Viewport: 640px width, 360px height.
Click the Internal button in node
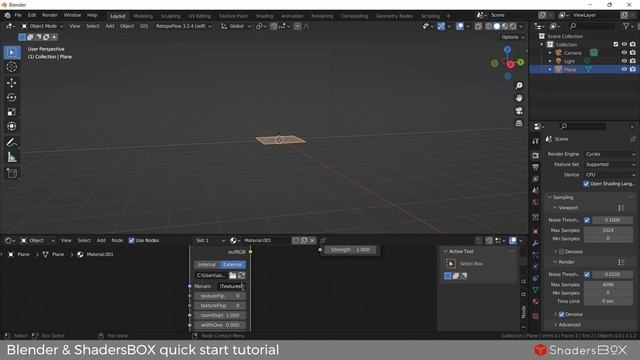(x=207, y=264)
